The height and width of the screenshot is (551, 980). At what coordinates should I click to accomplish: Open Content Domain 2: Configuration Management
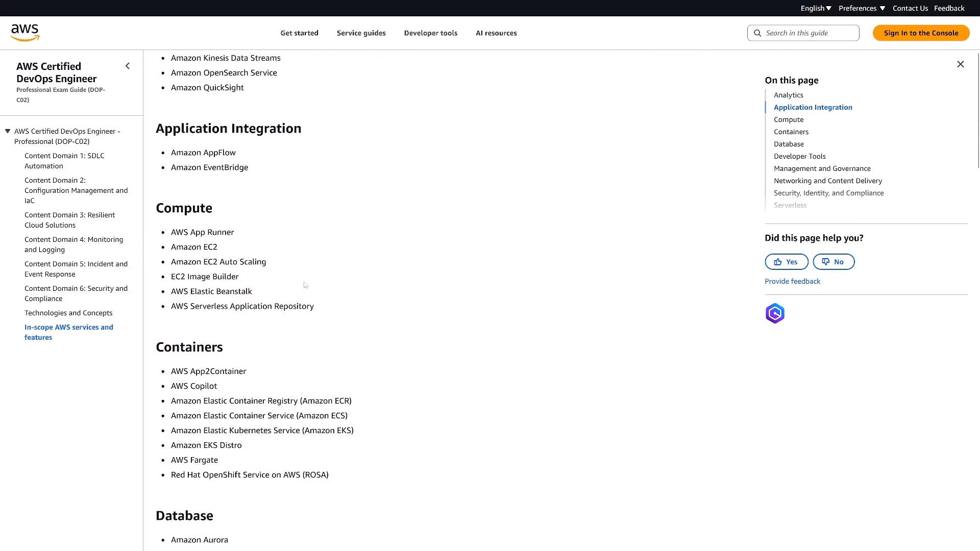[76, 190]
